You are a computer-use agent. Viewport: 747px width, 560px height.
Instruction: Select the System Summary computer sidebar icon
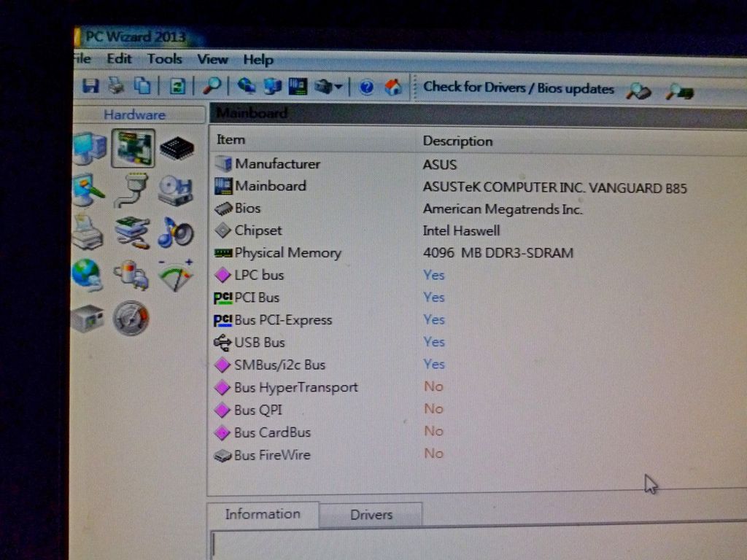(x=90, y=148)
